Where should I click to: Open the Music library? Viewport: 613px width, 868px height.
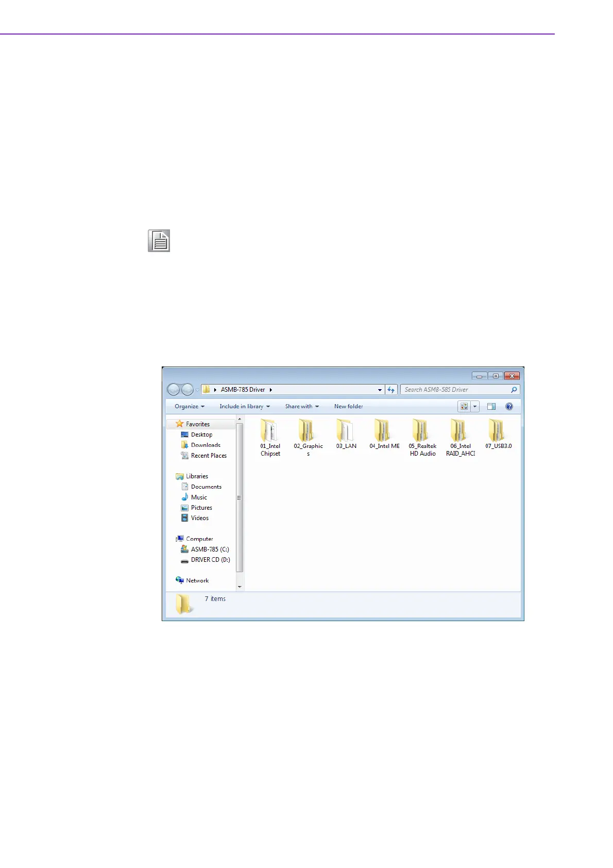tap(199, 497)
